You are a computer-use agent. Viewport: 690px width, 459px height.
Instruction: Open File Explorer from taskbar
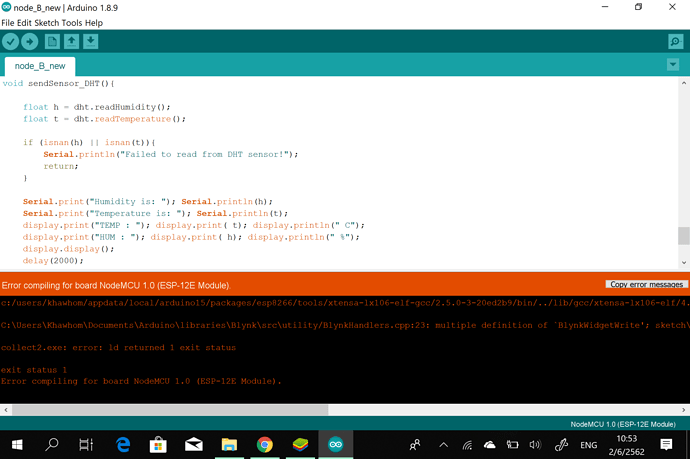tap(229, 445)
